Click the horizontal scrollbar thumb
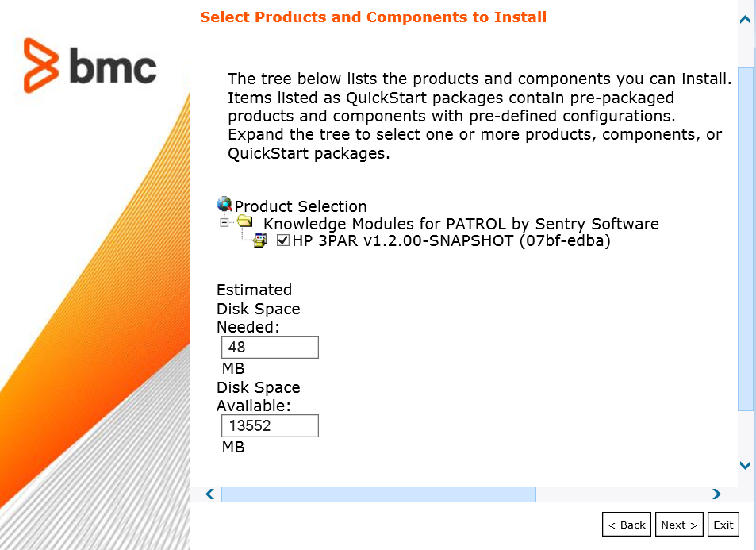 pos(378,494)
